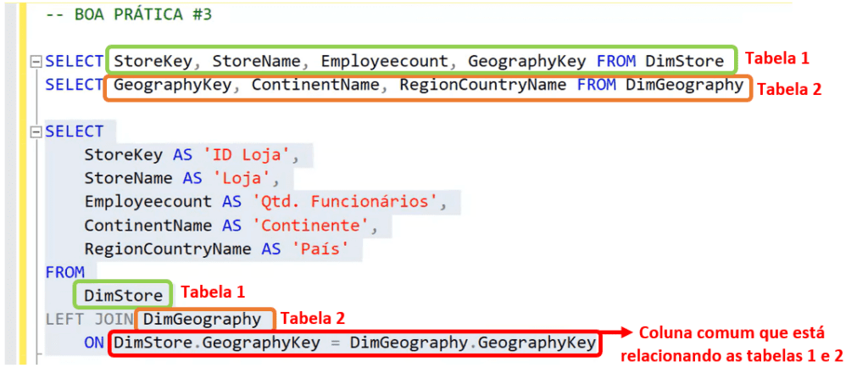Collapse the SELECT block starting with StoreKey, StoreName
Viewport: 868px width, 379px height.
[x=36, y=62]
